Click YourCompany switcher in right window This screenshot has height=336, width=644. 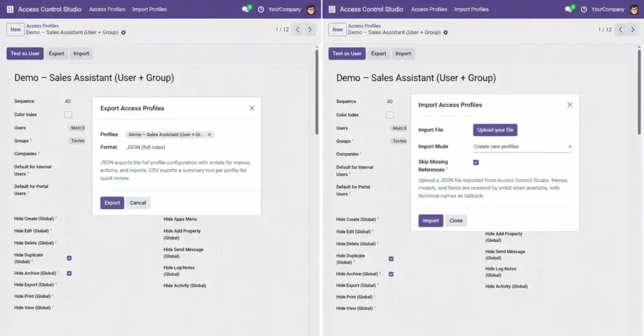coord(608,9)
